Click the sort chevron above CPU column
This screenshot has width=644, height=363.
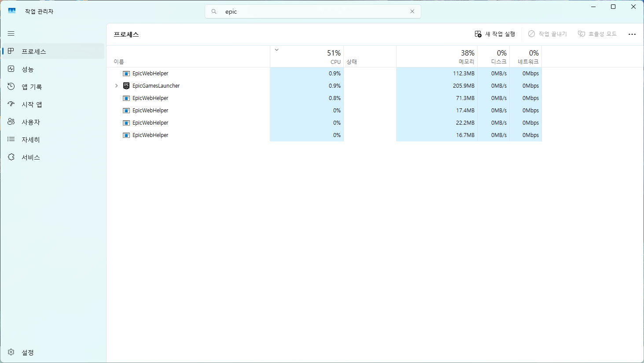click(277, 50)
